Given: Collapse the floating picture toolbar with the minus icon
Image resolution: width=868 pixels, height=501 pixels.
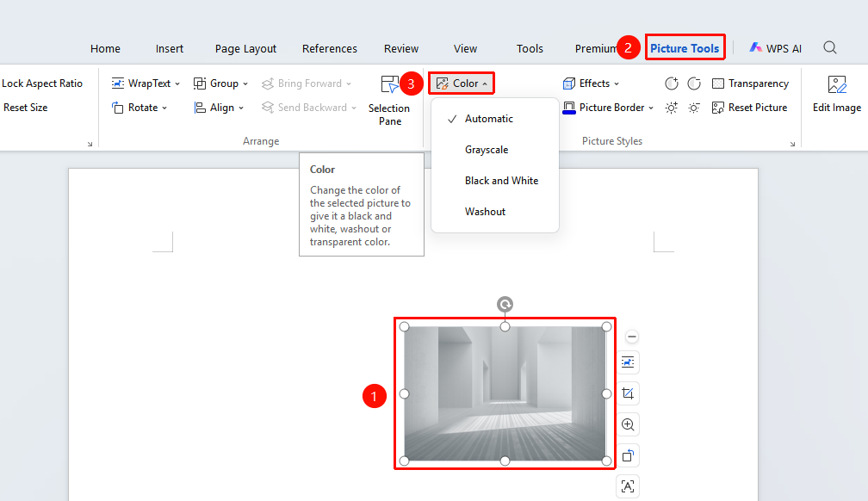Looking at the screenshot, I should pyautogui.click(x=632, y=337).
